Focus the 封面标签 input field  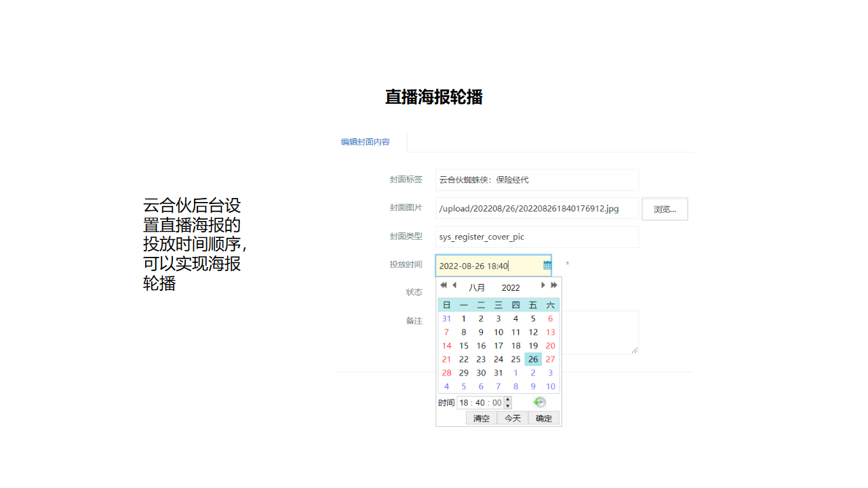tap(537, 180)
